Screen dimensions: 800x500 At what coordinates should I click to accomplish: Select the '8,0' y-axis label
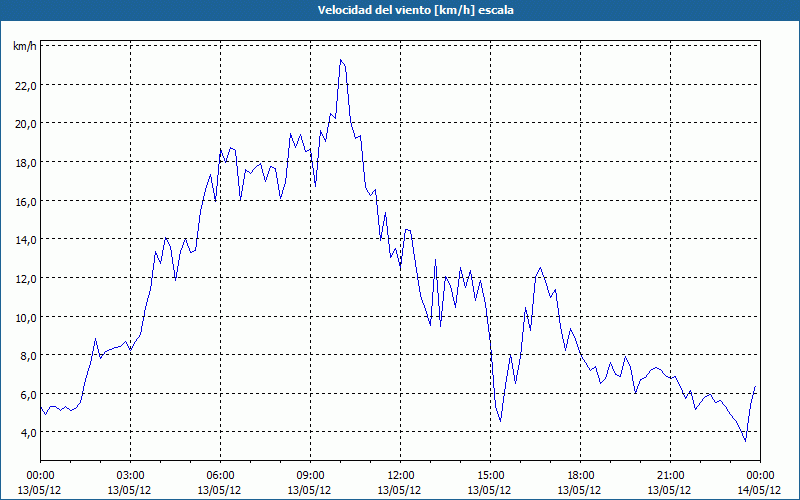[28, 356]
